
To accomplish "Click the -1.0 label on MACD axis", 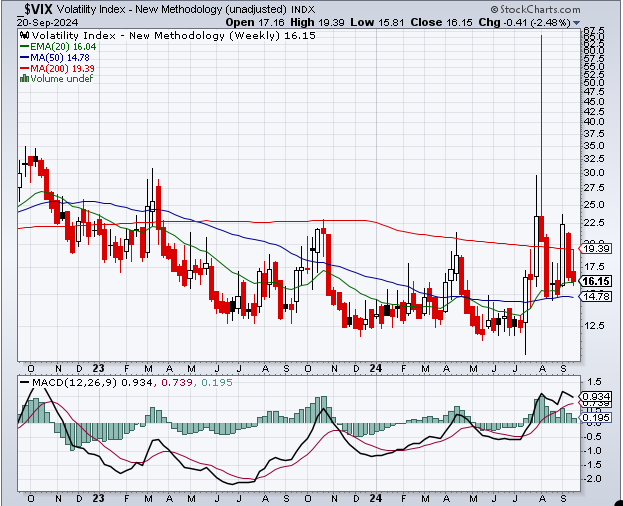I will point(592,451).
